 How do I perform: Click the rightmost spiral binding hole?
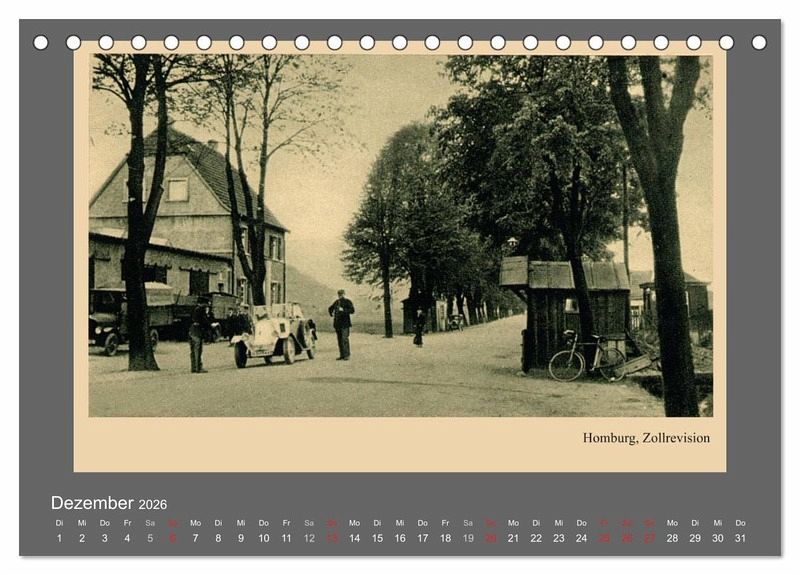tap(759, 42)
